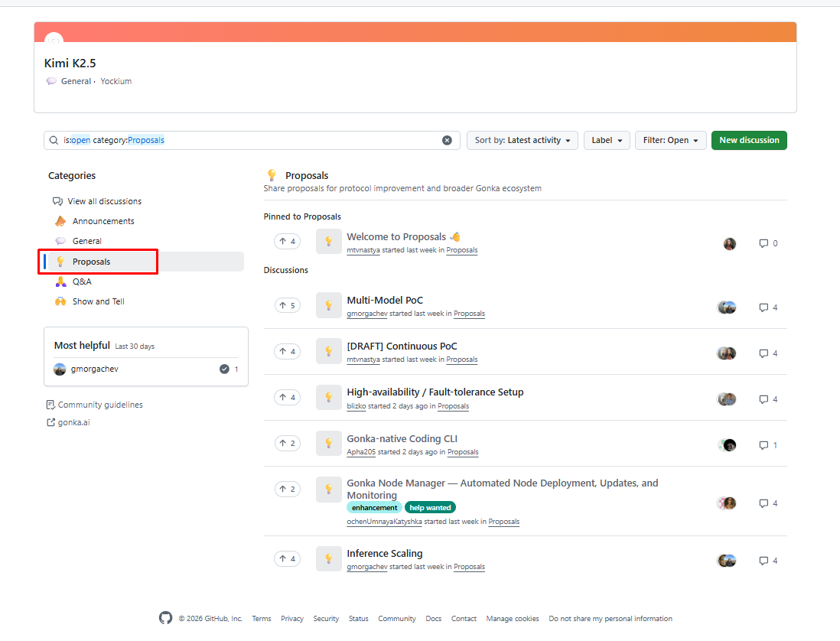840x641 pixels.
Task: Click the enhancement label tag
Action: click(x=374, y=507)
